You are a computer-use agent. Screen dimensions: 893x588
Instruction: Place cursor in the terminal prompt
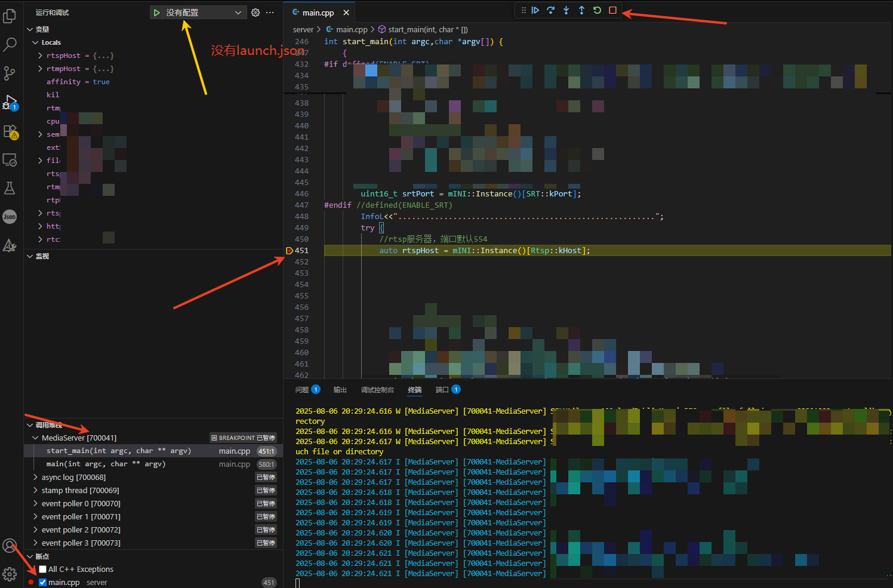click(298, 583)
